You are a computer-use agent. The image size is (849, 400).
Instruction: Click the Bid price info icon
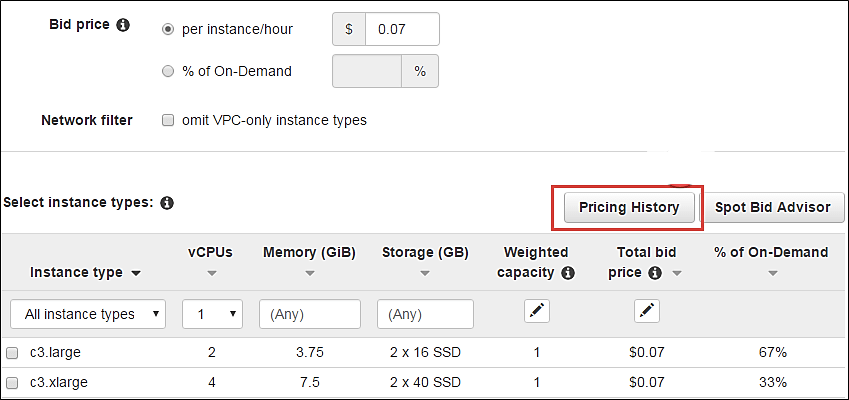click(123, 24)
